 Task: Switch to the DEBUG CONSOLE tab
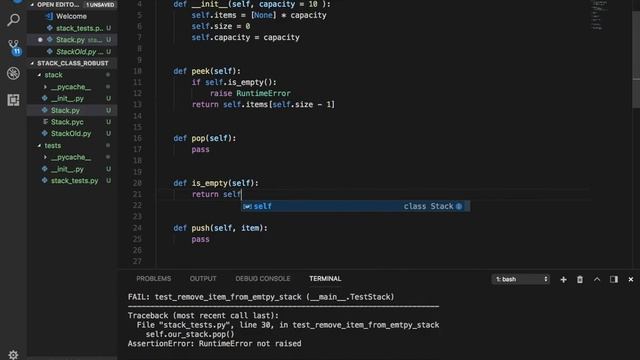click(262, 279)
